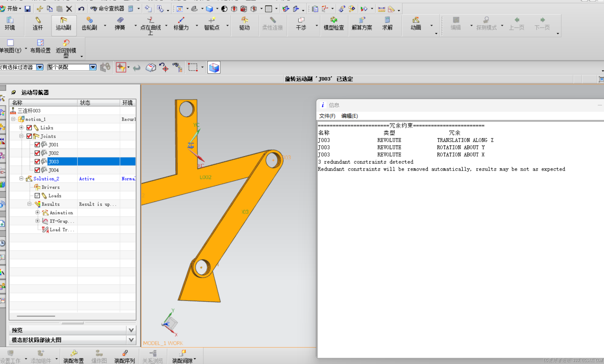Uncheck the J003 joint checkbox
This screenshot has height=364, width=604.
(37, 162)
